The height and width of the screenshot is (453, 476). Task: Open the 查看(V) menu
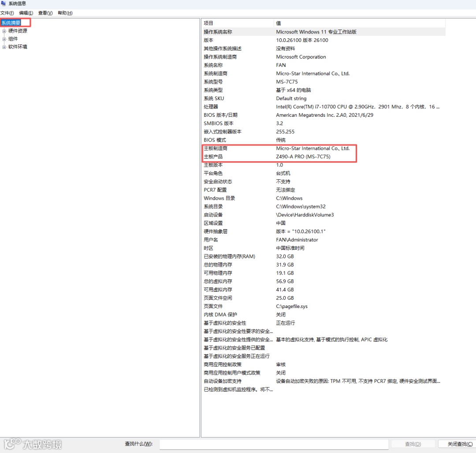tap(45, 13)
